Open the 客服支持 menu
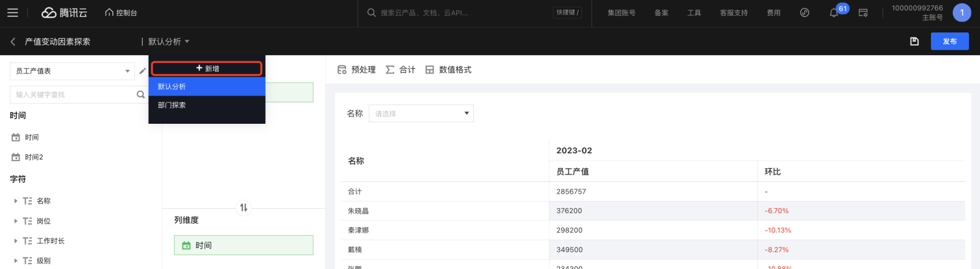980x269 pixels. click(x=734, y=12)
